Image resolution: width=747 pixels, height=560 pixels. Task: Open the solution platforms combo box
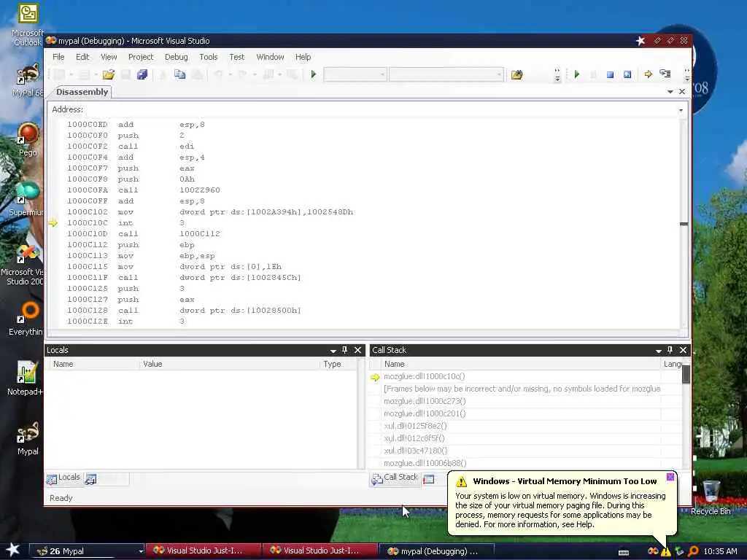(446, 74)
